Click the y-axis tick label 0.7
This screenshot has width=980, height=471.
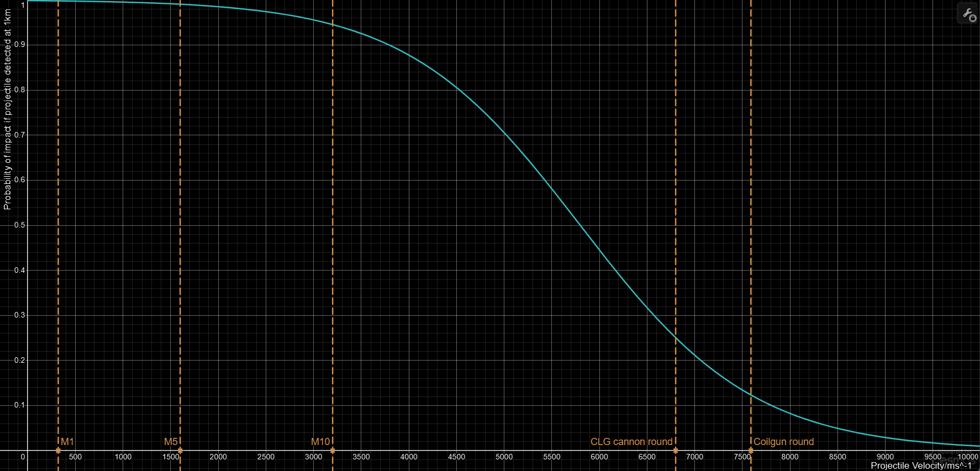click(20, 135)
